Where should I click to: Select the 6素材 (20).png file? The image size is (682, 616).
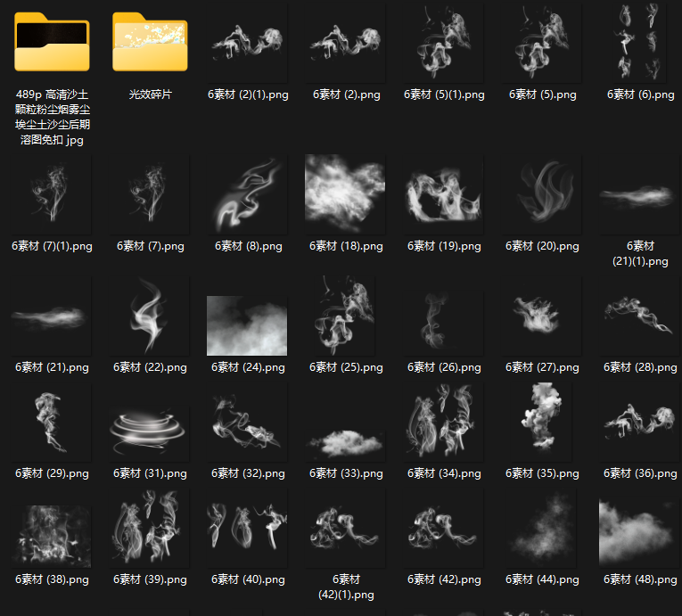click(x=542, y=193)
